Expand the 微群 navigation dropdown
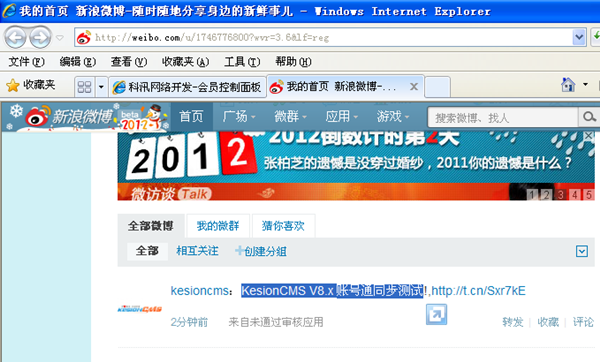The height and width of the screenshot is (362, 600). (290, 116)
